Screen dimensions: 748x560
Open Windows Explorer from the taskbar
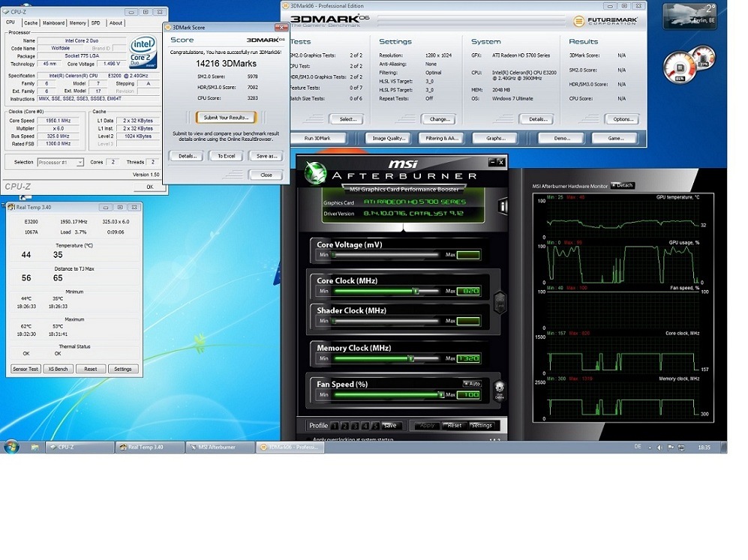point(35,447)
